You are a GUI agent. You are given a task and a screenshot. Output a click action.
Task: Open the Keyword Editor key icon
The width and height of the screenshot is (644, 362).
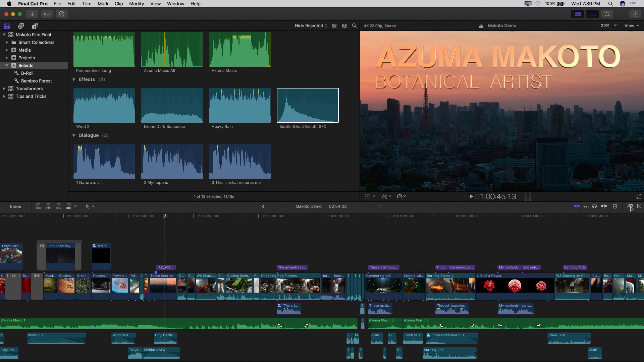47,14
